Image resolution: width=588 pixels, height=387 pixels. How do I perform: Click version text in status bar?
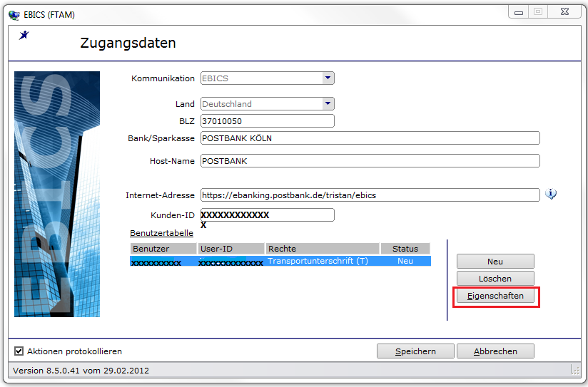(x=81, y=371)
